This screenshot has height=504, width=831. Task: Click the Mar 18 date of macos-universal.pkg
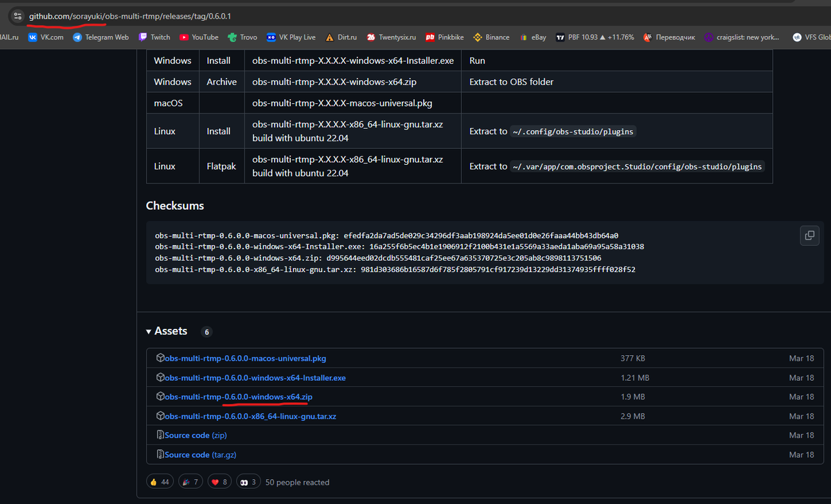click(801, 359)
